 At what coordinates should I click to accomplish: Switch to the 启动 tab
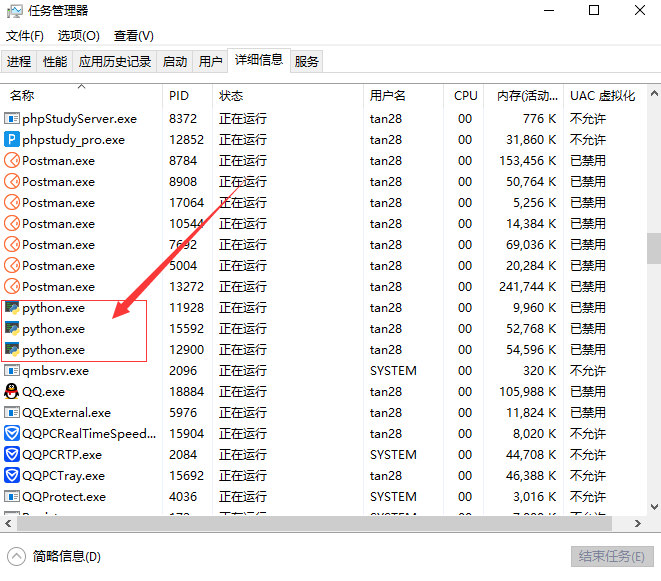175,62
